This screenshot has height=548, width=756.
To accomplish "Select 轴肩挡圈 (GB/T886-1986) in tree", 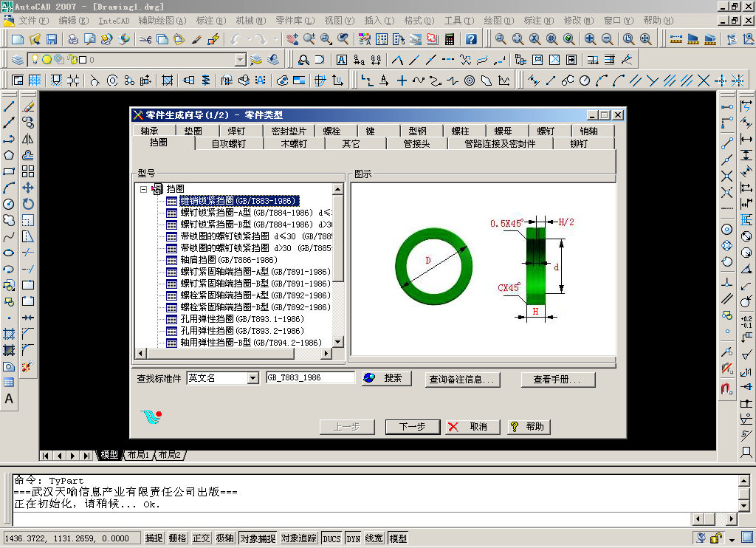I will click(229, 260).
